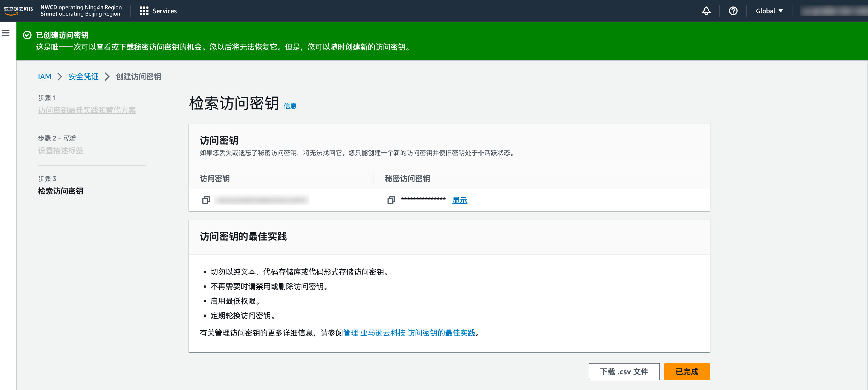
Task: Open the 信息 info link
Action: [x=290, y=106]
